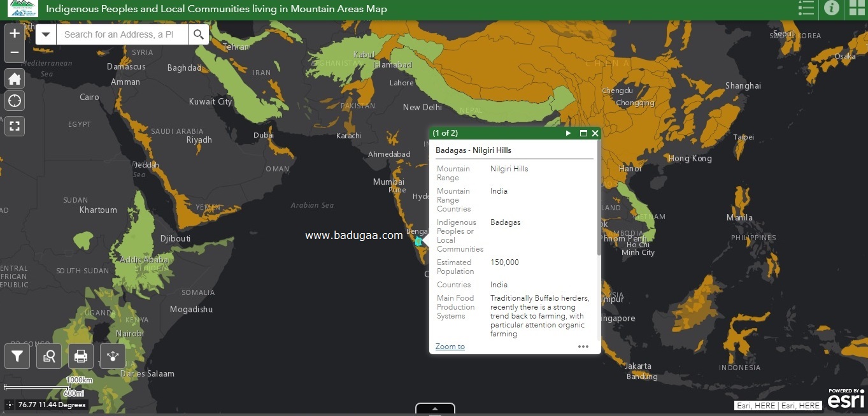Open the search sources dropdown arrow
Viewport: 868px width, 416px height.
45,34
